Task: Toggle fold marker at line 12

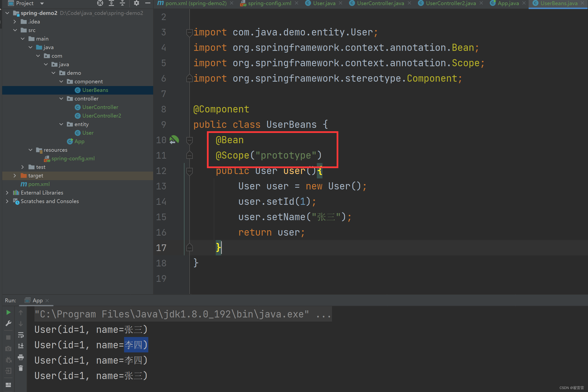Action: click(189, 171)
